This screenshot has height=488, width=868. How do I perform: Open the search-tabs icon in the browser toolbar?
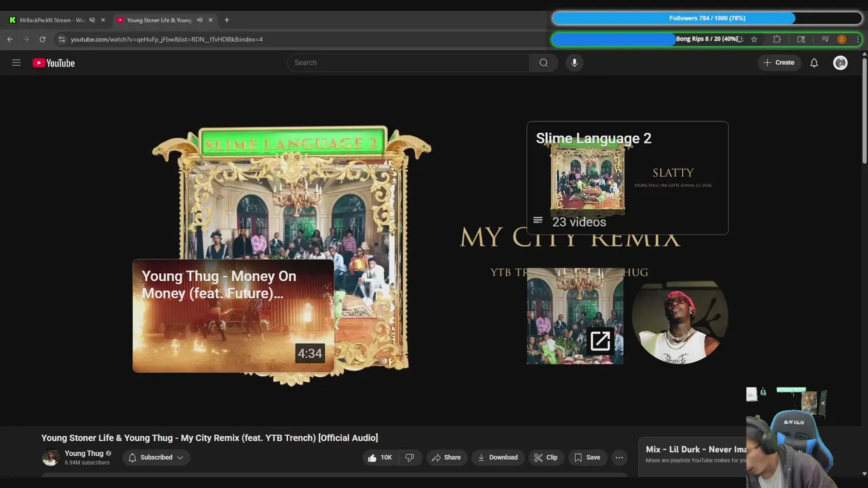(801, 39)
